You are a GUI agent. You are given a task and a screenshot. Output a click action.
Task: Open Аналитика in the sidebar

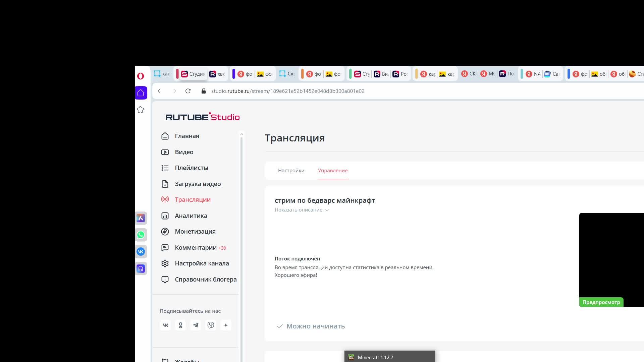(191, 216)
